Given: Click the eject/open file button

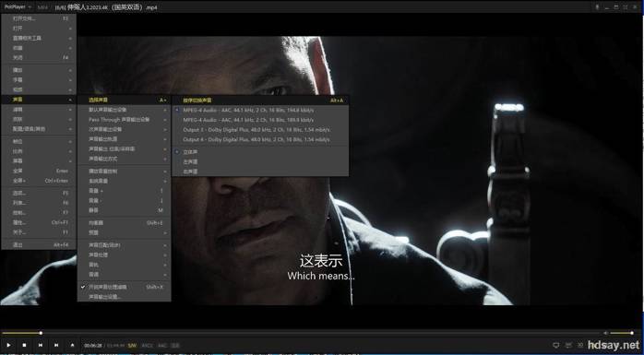Looking at the screenshot, I should click(x=72, y=345).
